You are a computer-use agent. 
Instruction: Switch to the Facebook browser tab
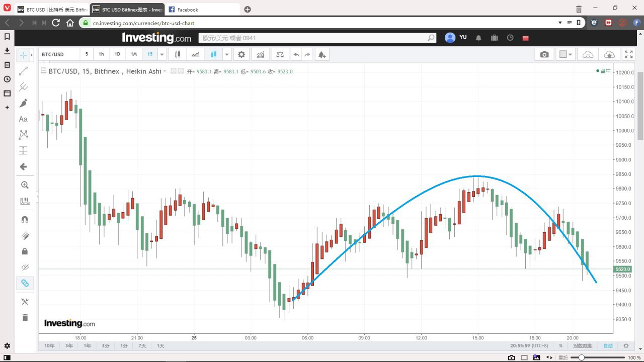[201, 10]
